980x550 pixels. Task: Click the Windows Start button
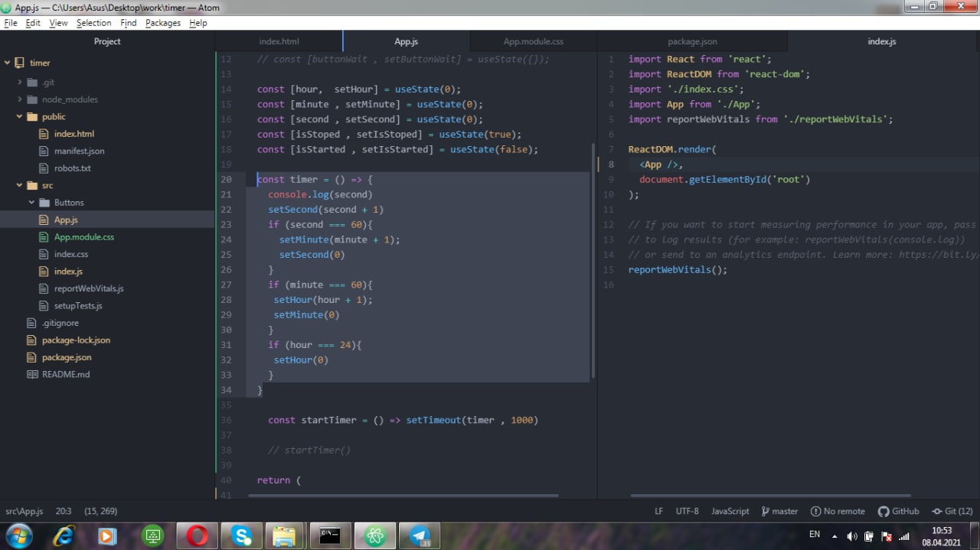(18, 535)
